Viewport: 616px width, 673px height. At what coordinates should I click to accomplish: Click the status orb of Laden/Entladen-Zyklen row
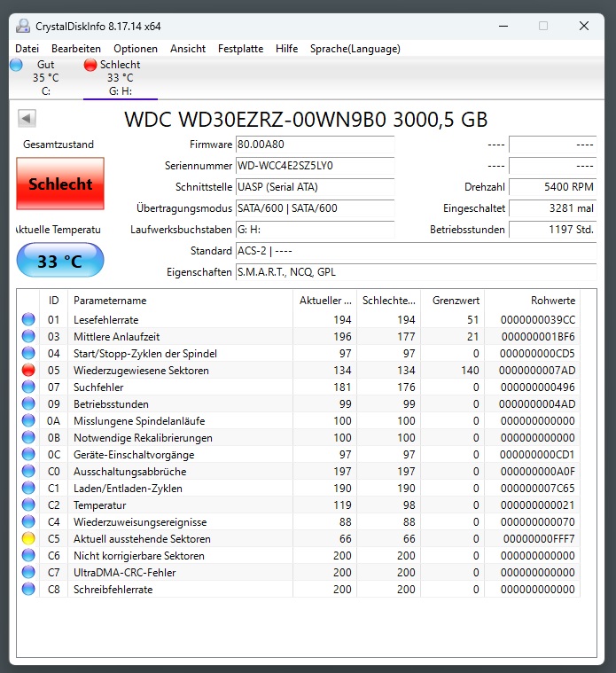tap(28, 489)
